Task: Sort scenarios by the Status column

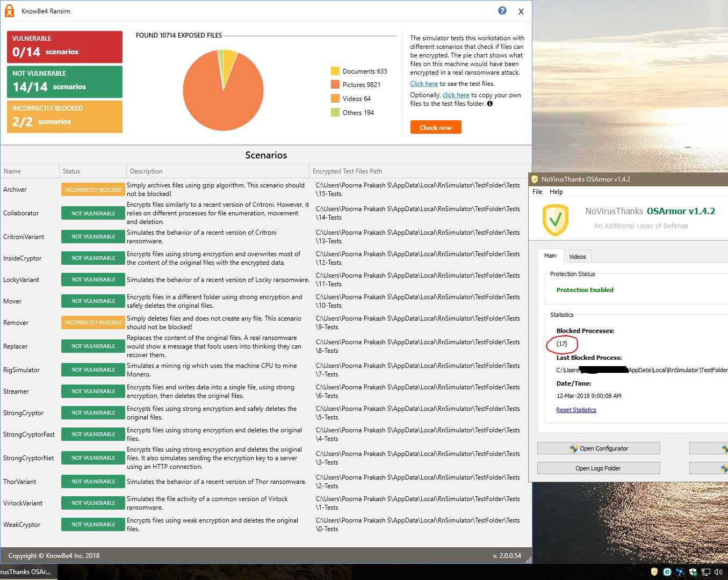Action: pos(93,171)
